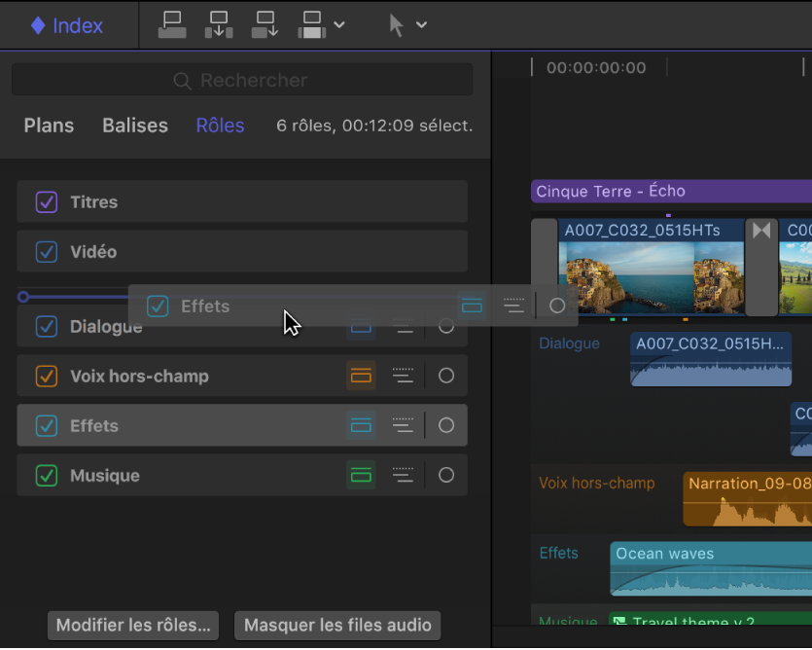This screenshot has width=812, height=650.
Task: Open the tool selection dropdown chevron
Action: pos(422,25)
